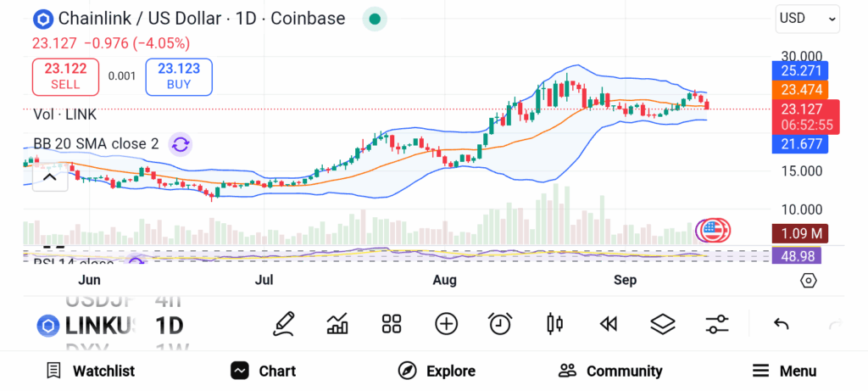Open the Community tab
The height and width of the screenshot is (391, 868).
(x=610, y=371)
